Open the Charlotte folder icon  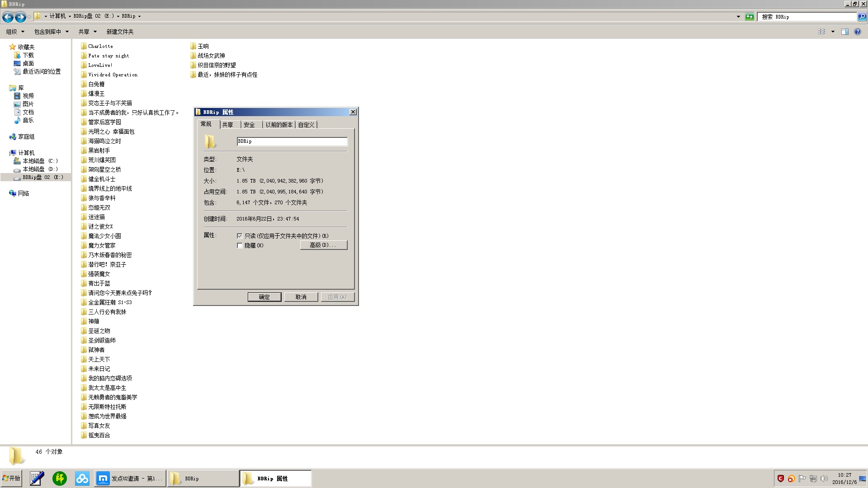click(84, 46)
